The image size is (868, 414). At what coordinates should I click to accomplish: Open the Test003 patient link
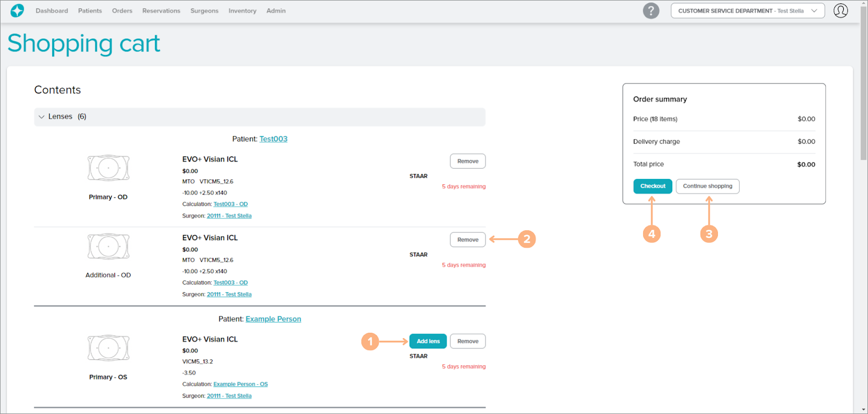pyautogui.click(x=273, y=139)
